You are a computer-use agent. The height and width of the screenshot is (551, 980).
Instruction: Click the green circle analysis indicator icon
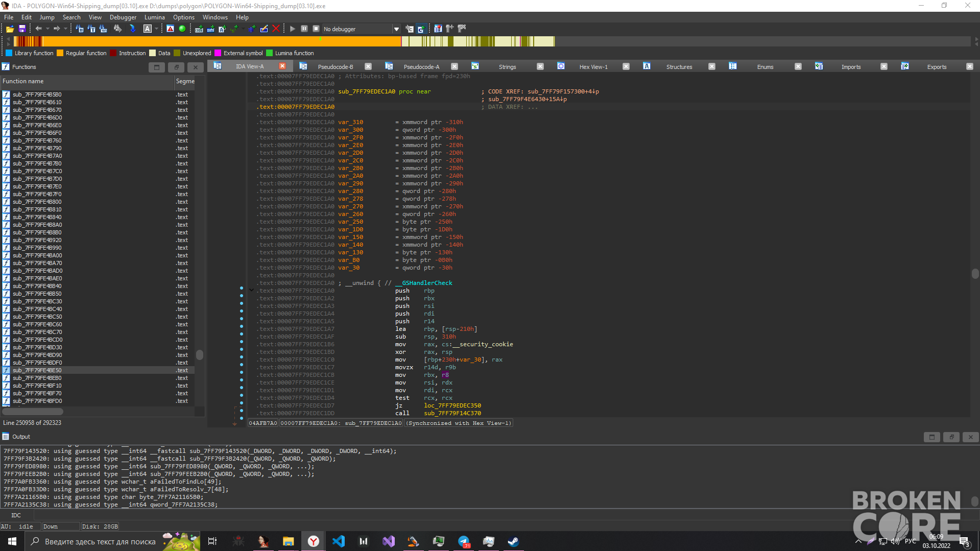[x=182, y=29]
